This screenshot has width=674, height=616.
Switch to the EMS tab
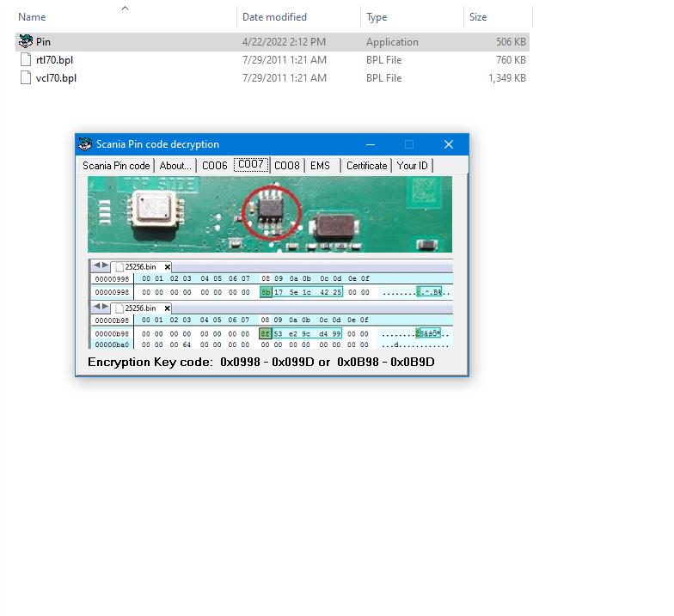(x=320, y=166)
